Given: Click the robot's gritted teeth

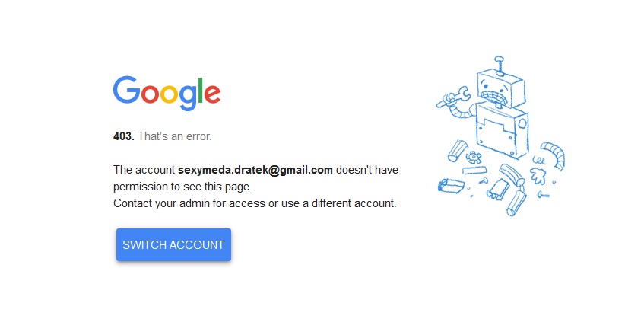Looking at the screenshot, I should tap(496, 99).
